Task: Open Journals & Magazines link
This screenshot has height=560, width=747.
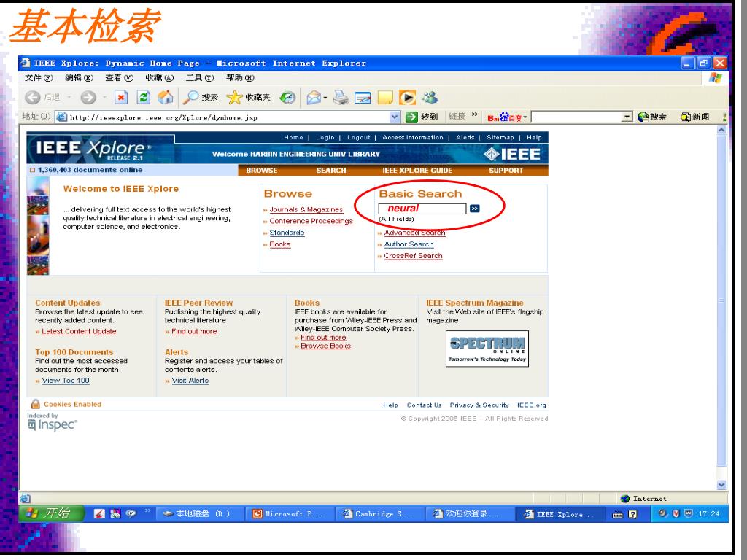Action: click(x=306, y=209)
